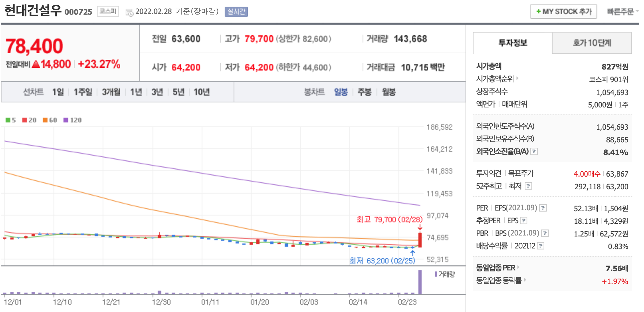Click the 거래량 volume legend marker

(436, 274)
